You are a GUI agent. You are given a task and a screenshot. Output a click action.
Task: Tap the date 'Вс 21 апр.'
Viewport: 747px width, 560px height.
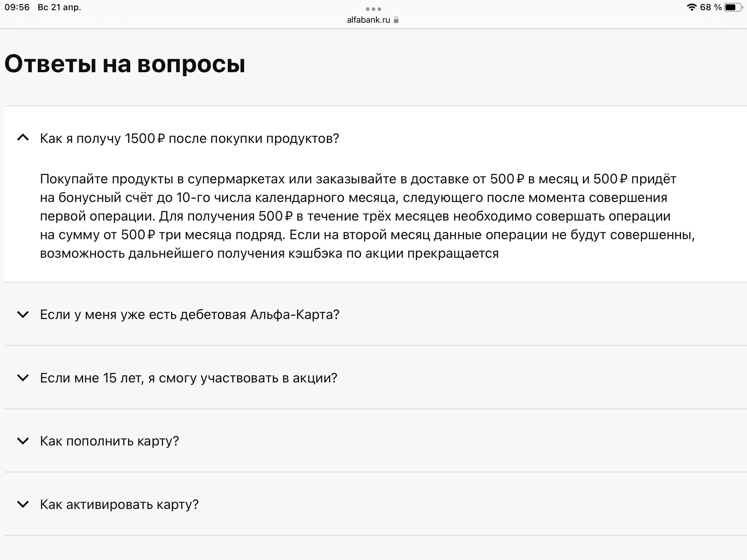click(59, 7)
